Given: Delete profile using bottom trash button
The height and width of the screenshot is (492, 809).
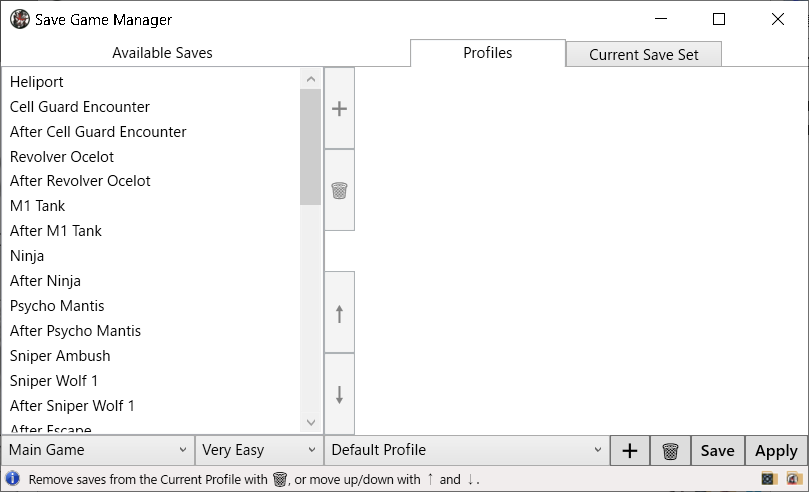Looking at the screenshot, I should (670, 451).
